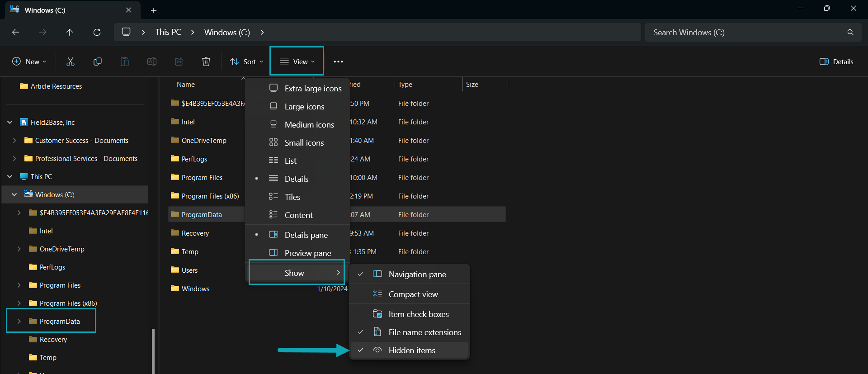Expand Professional Services - Documents node
Viewport: 868px width, 374px height.
[14, 158]
